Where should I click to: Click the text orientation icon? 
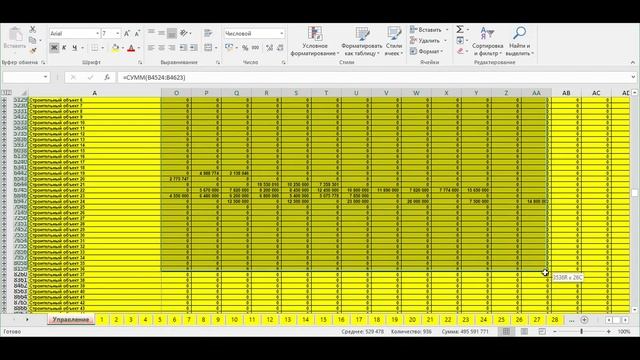[x=184, y=33]
